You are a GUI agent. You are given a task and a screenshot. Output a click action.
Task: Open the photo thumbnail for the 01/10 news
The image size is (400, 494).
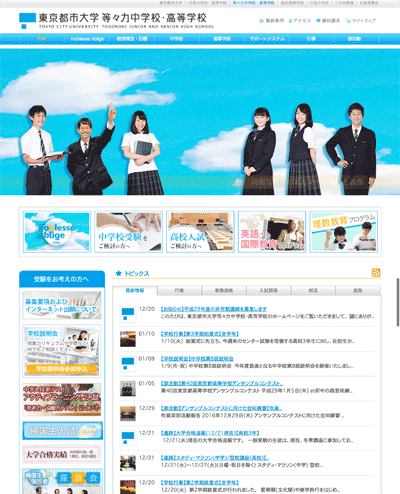click(128, 339)
